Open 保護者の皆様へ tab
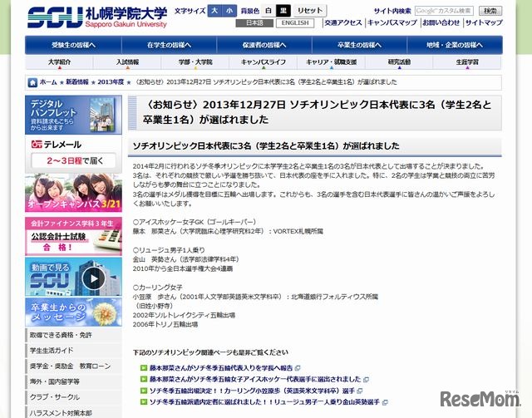This screenshot has height=418, width=532. pyautogui.click(x=264, y=45)
